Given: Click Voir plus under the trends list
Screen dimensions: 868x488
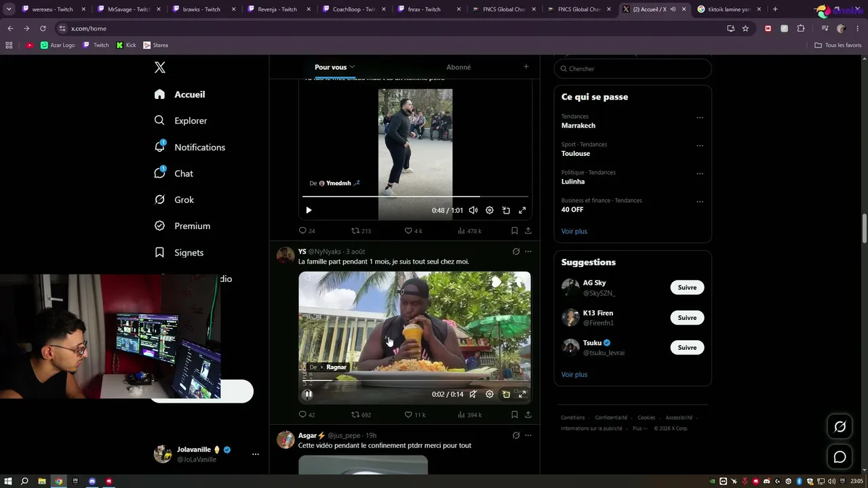Looking at the screenshot, I should tap(574, 231).
